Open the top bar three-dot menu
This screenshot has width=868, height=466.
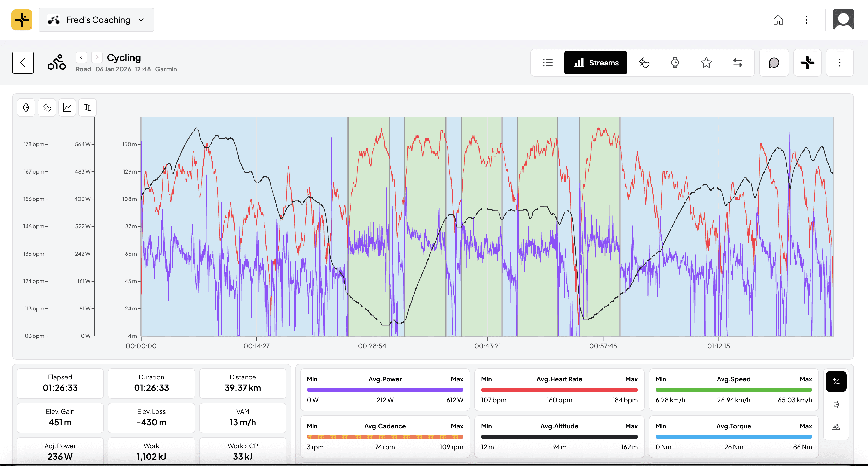(806, 20)
